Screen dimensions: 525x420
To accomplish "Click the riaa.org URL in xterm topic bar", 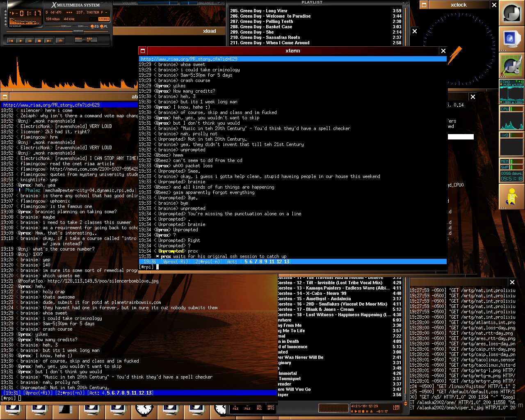I will click(189, 59).
